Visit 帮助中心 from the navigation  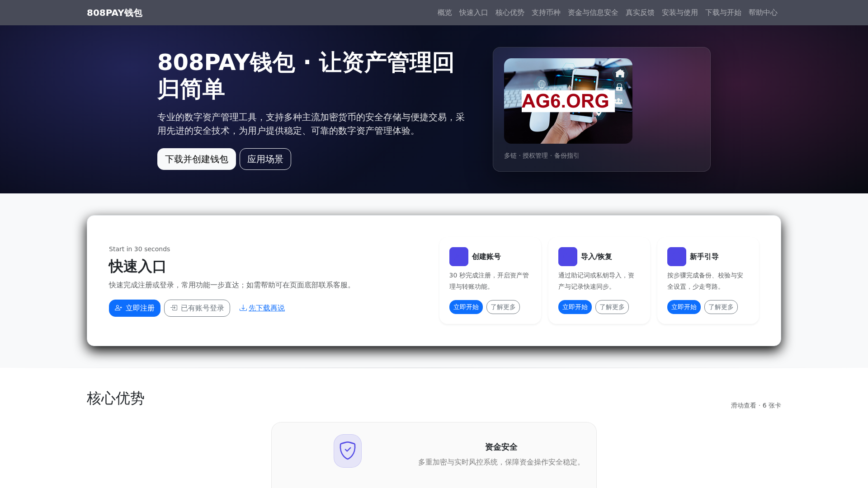(x=763, y=13)
